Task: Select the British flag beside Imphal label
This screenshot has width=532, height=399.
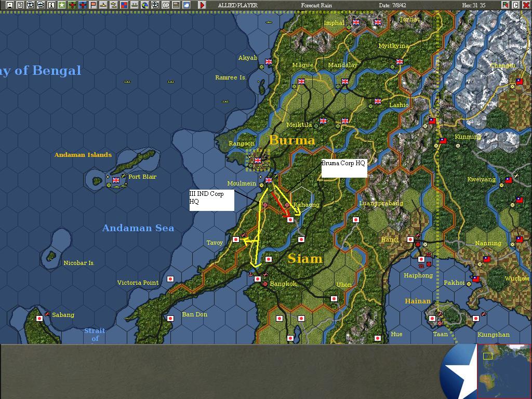Action: click(356, 22)
